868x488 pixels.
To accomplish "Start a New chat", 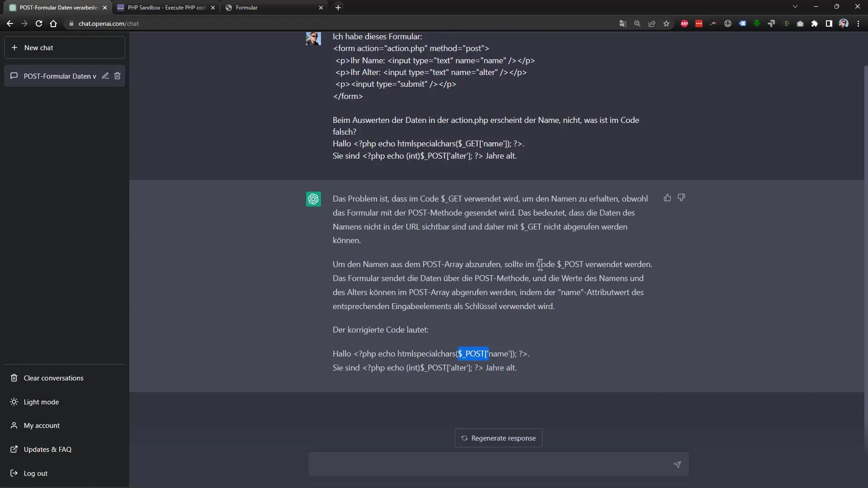I will pyautogui.click(x=65, y=47).
